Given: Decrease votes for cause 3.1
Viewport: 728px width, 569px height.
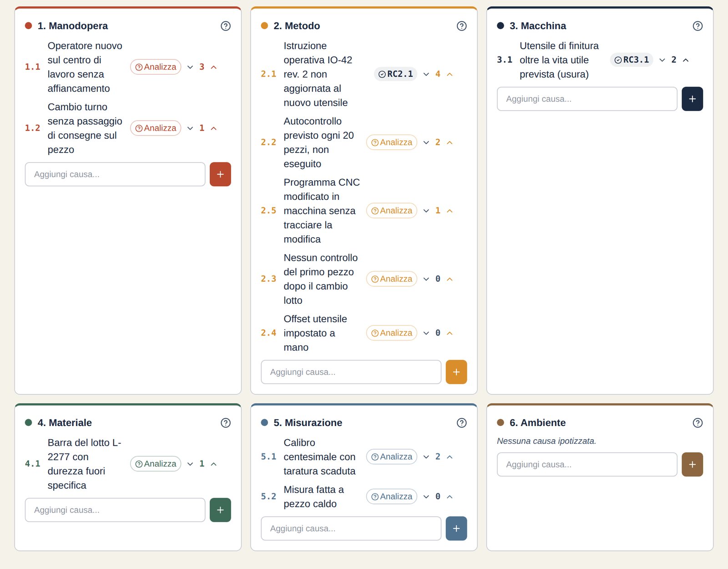Looking at the screenshot, I should (662, 60).
